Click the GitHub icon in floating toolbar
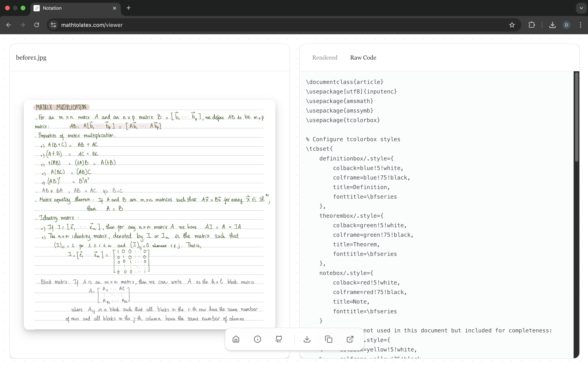 click(279, 339)
